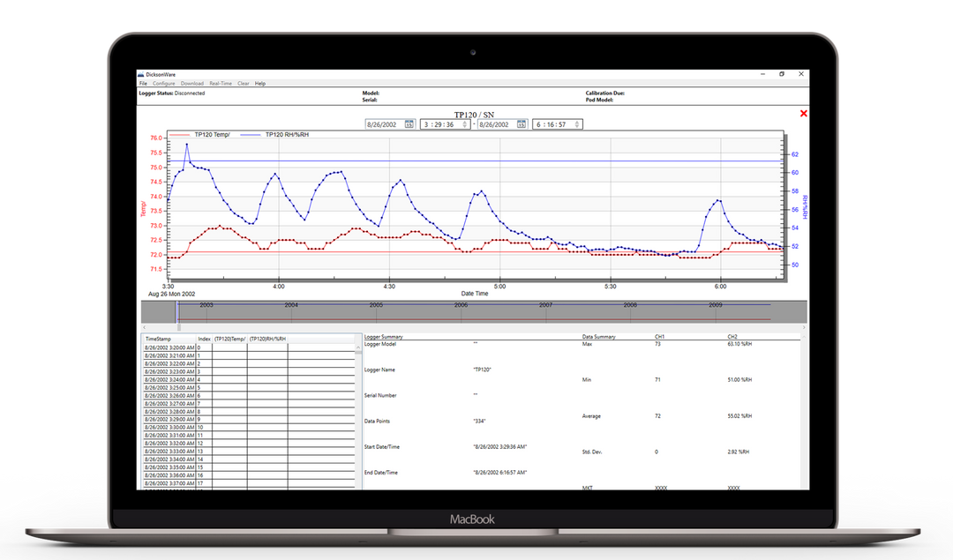Open the start date calendar picker
The width and height of the screenshot is (953, 560).
pyautogui.click(x=409, y=124)
